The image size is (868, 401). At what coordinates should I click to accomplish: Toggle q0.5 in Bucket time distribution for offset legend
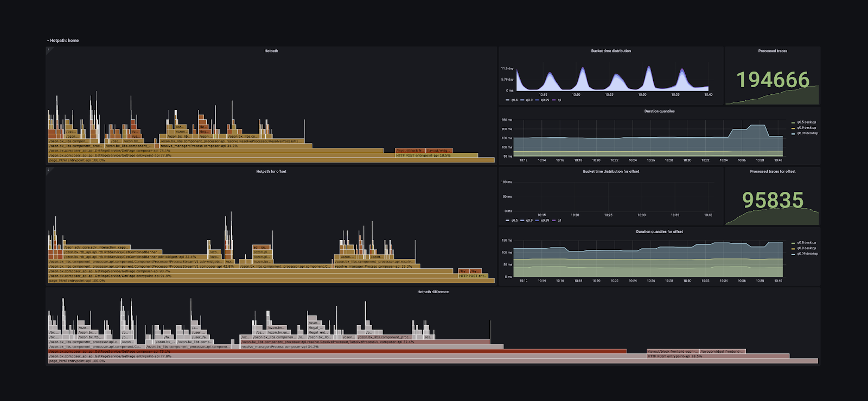(512, 221)
